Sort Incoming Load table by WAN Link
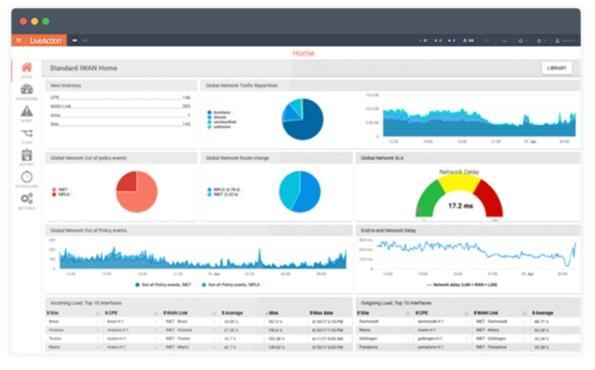The image size is (595, 370). click(x=175, y=313)
